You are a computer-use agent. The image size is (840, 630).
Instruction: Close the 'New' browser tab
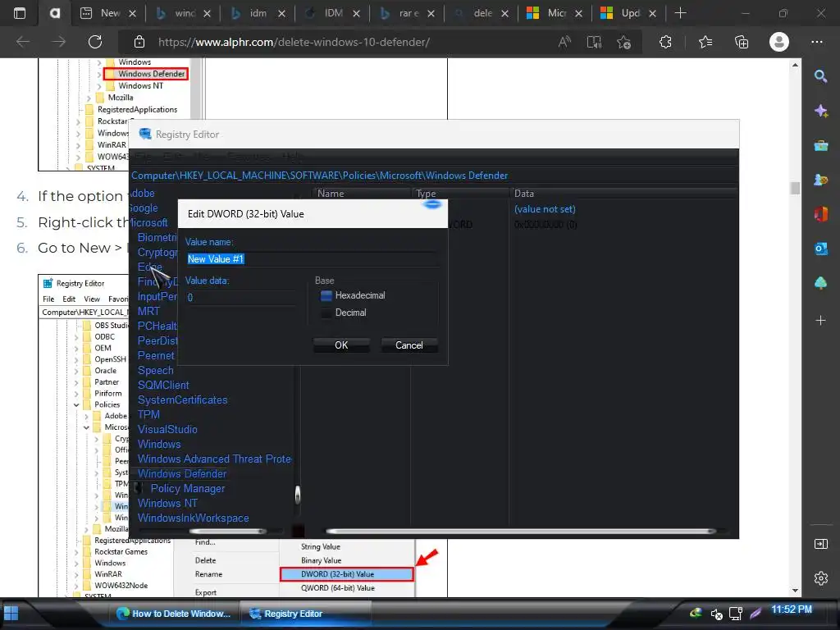pyautogui.click(x=132, y=13)
